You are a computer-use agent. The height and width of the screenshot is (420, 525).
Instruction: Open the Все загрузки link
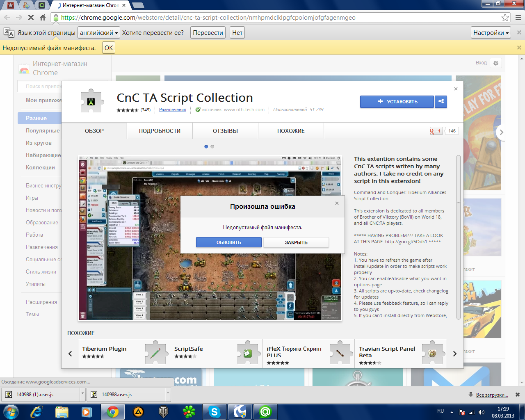492,395
